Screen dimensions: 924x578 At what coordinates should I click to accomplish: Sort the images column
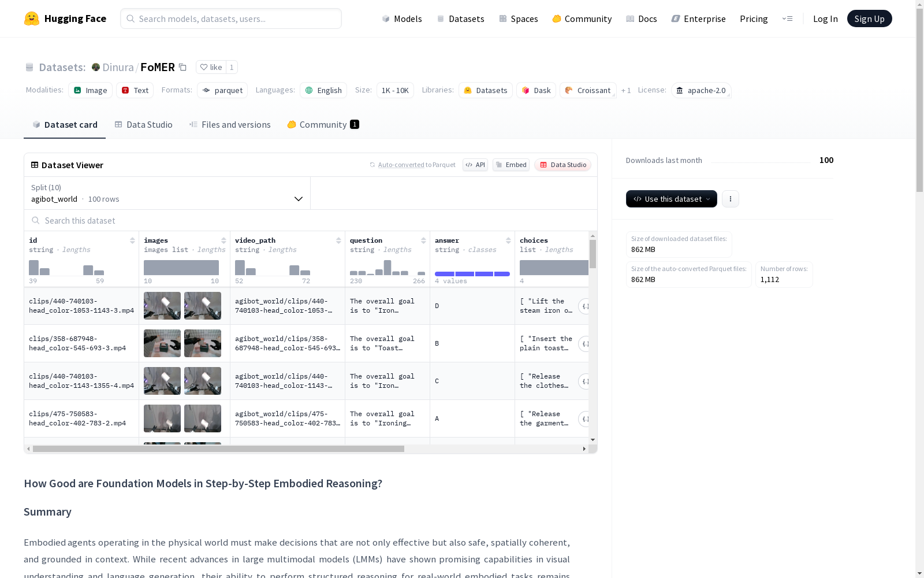click(223, 240)
